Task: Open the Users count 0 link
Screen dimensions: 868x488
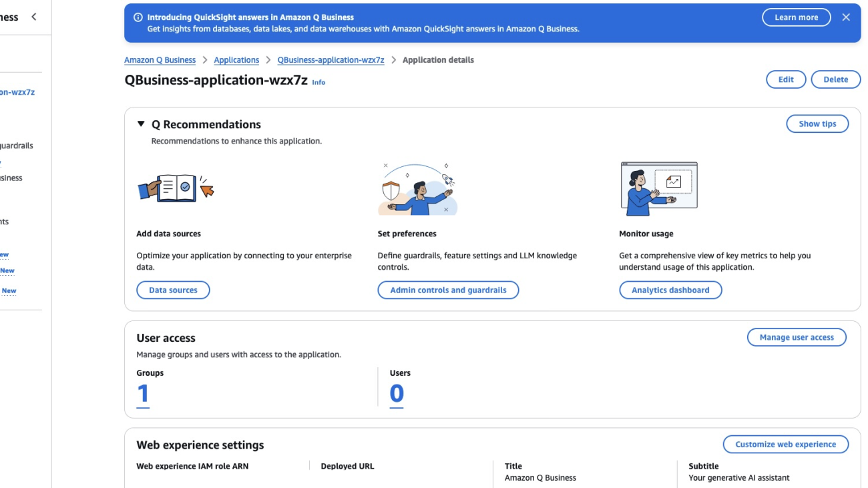Action: (x=397, y=394)
